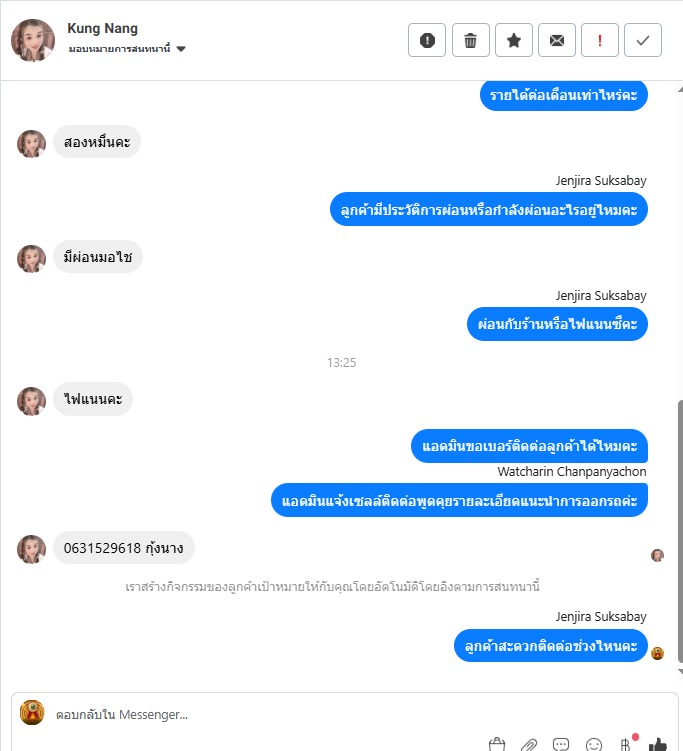Delete conversation using the trash icon

470,40
